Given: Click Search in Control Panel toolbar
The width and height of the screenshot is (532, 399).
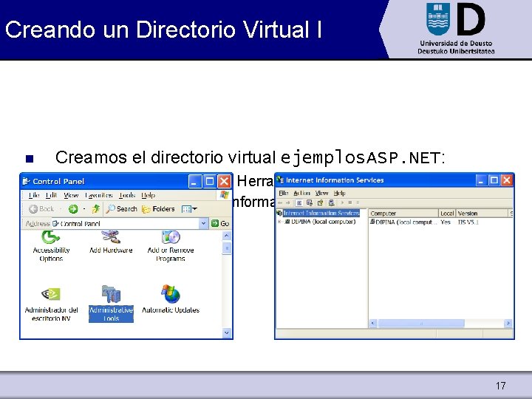Looking at the screenshot, I should (121, 209).
